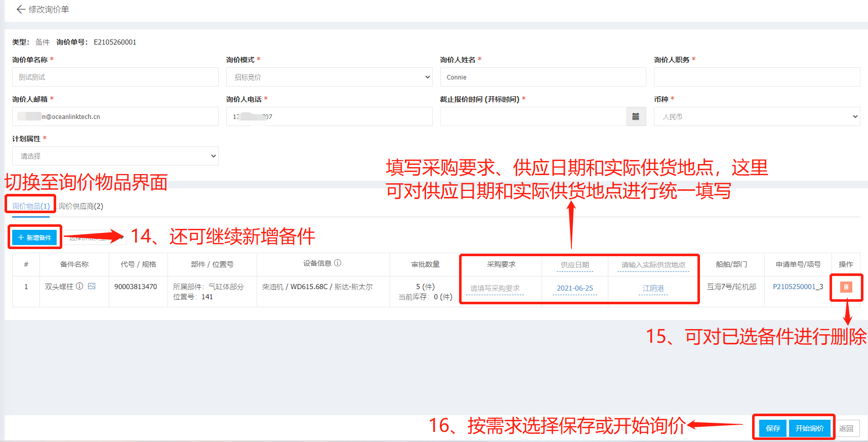The height and width of the screenshot is (442, 868).
Task: Open application link P2105250001_3
Action: pos(798,287)
